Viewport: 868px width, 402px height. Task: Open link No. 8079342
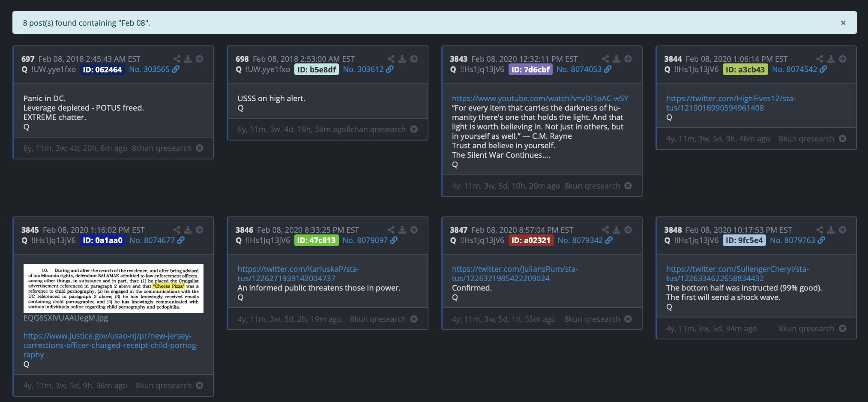point(585,240)
